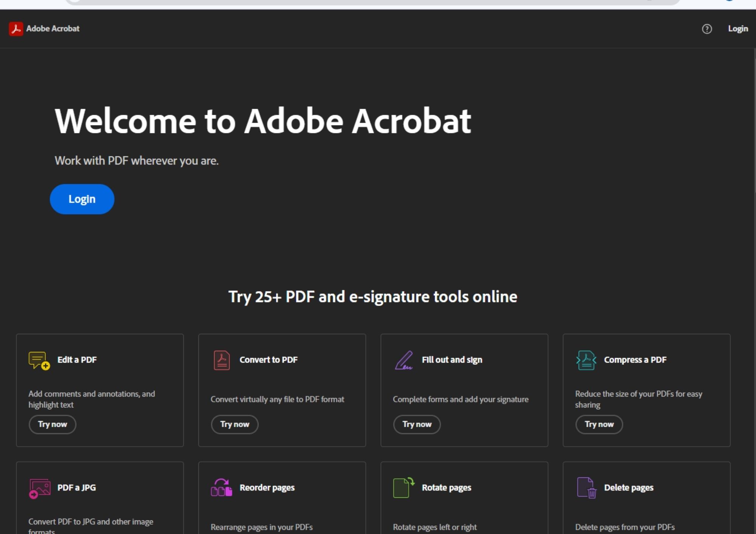Click 'Complete forms and add your signature' text

point(461,400)
